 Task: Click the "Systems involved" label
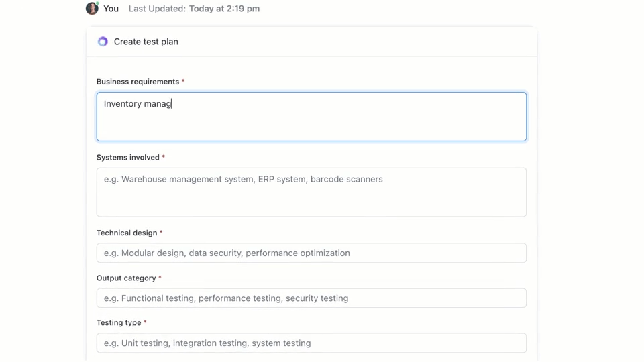click(x=127, y=158)
